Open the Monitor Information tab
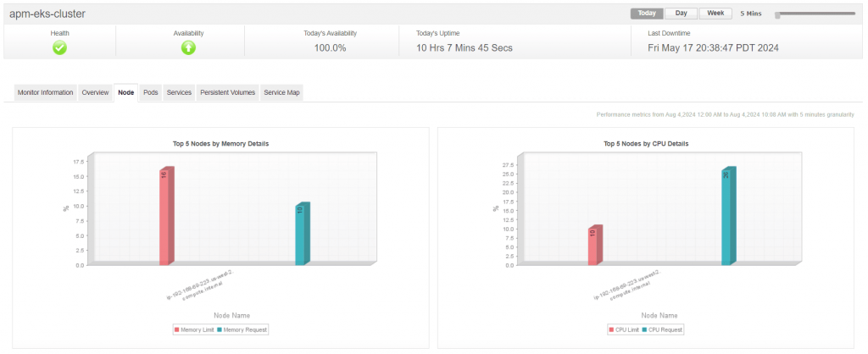 46,92
